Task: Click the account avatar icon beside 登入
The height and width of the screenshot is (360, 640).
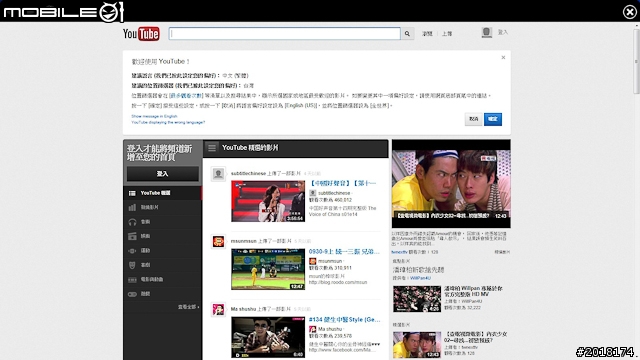Action: pyautogui.click(x=487, y=32)
